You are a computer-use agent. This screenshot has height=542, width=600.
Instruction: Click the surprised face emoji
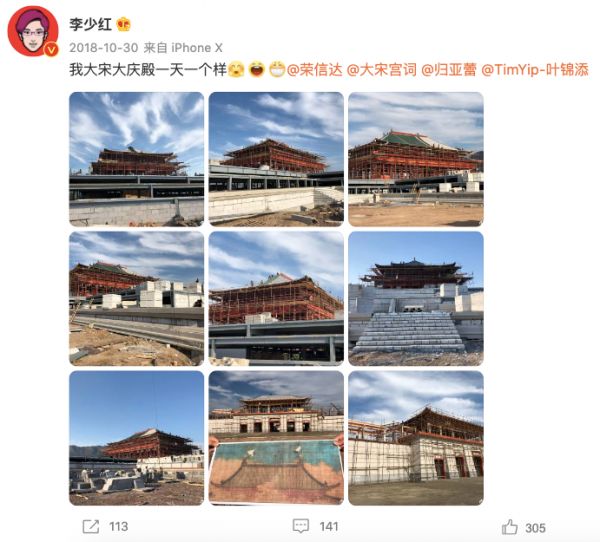pos(236,70)
